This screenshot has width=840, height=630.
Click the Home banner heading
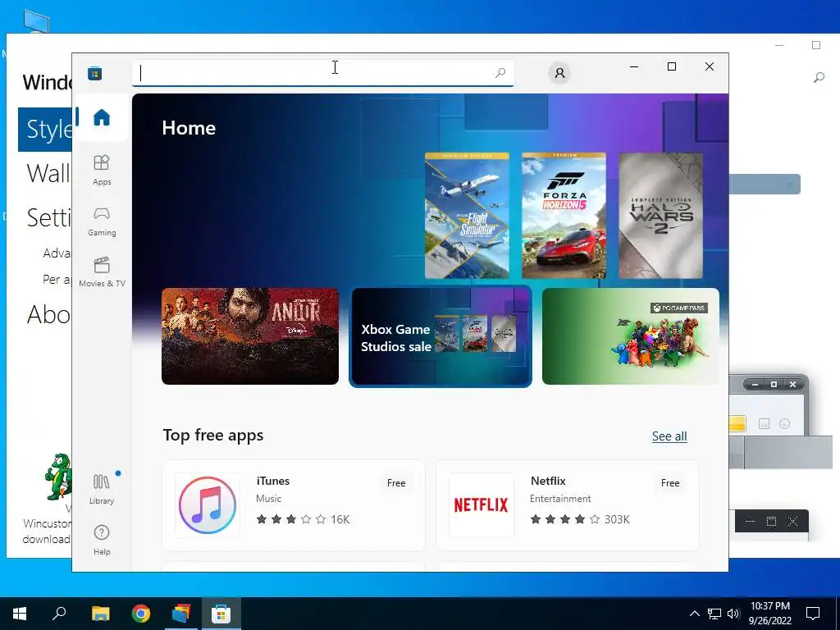[x=189, y=127]
